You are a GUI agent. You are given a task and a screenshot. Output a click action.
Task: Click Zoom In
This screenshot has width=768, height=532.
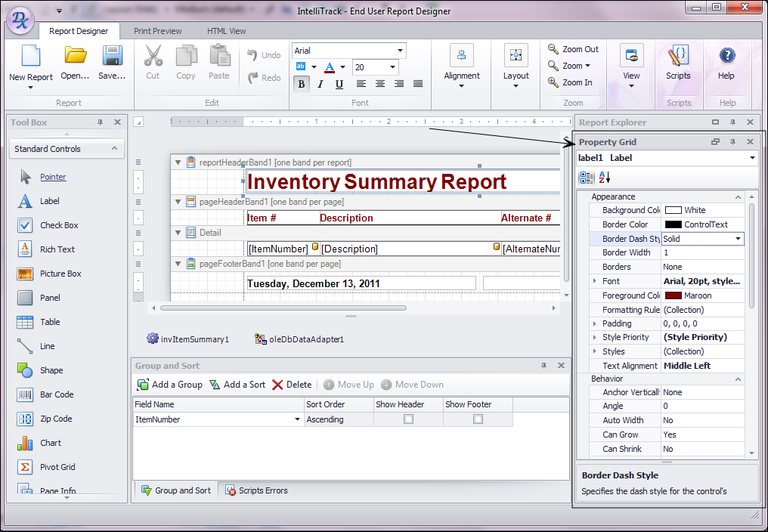click(x=570, y=82)
